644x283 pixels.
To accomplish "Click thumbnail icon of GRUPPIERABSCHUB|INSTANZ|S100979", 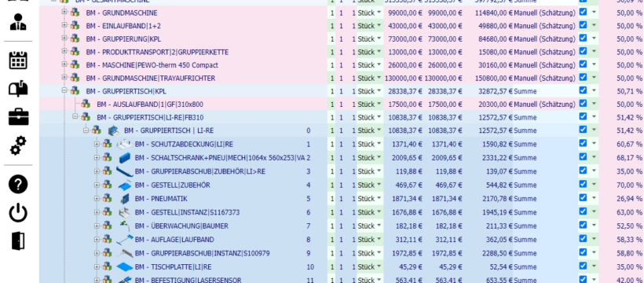I will (124, 253).
